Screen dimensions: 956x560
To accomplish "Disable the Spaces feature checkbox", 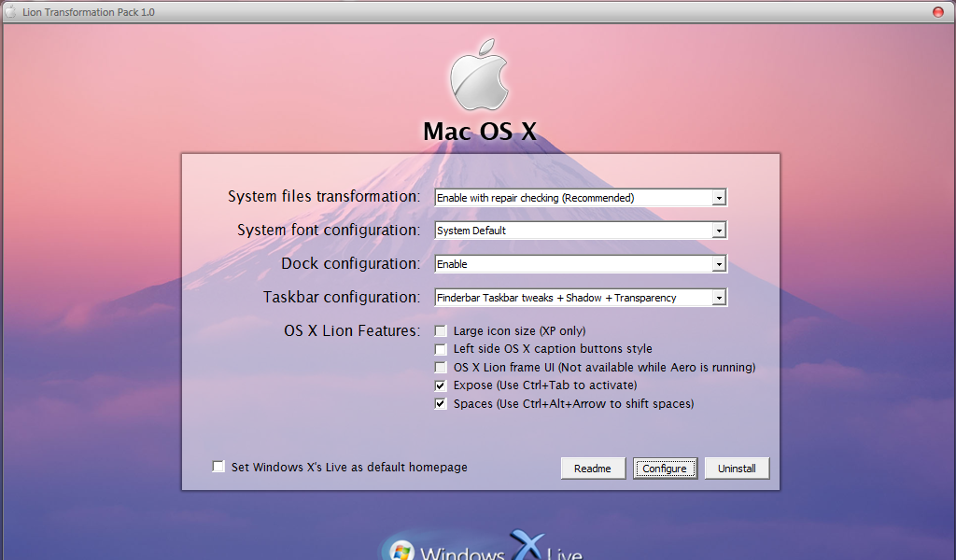I will pos(441,403).
